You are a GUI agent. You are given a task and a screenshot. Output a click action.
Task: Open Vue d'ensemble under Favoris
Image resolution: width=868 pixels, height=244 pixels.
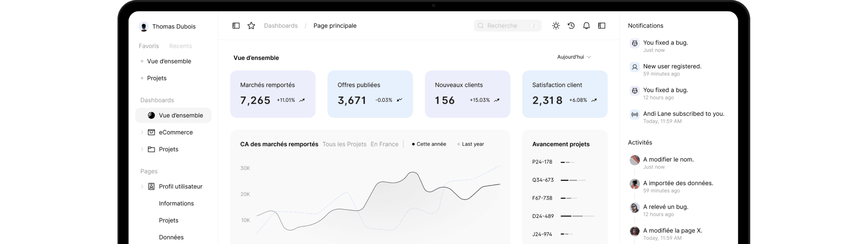tap(169, 61)
